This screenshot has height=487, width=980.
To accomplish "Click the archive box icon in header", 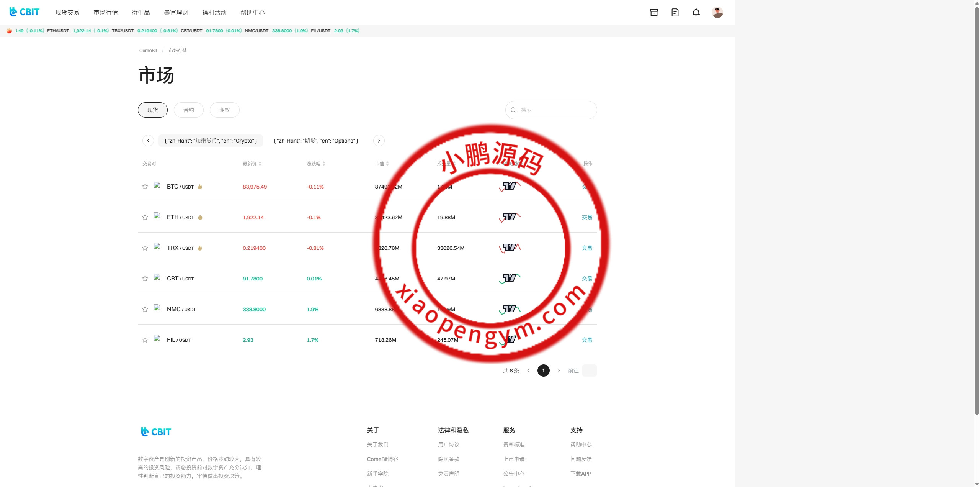I will 654,13.
